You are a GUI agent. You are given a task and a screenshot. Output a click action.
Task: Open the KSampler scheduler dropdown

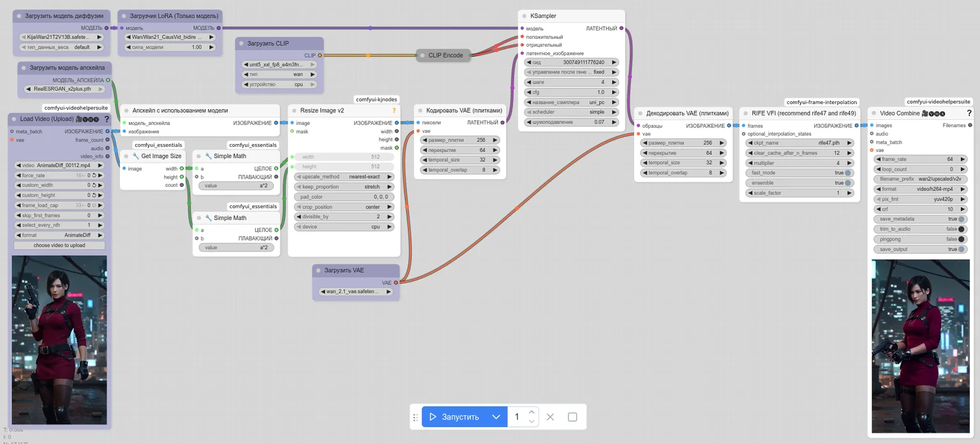pos(571,112)
